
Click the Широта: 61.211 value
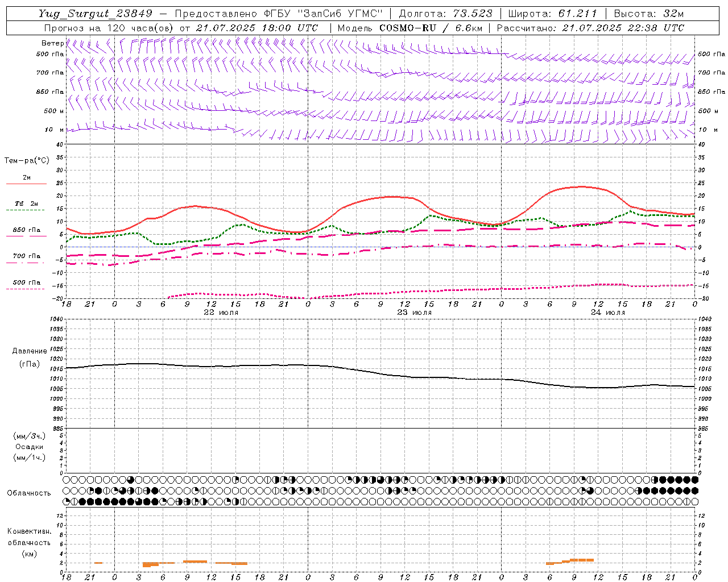[x=553, y=14]
